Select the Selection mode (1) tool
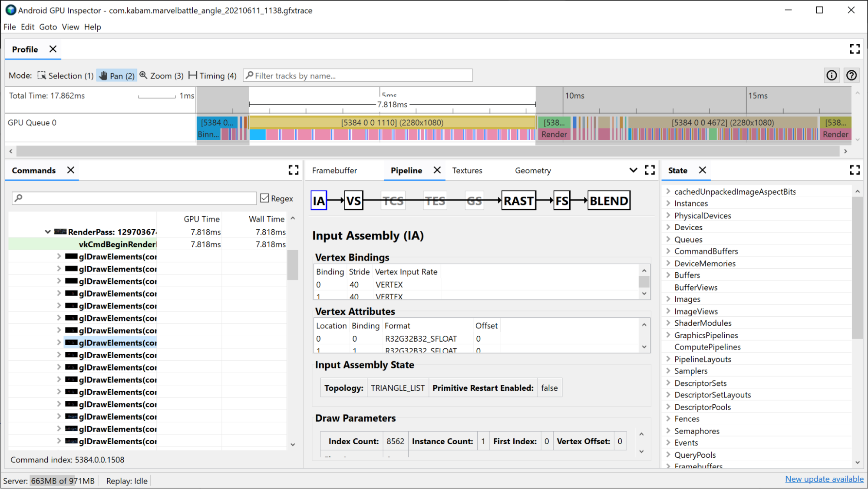The width and height of the screenshot is (868, 489). pos(64,75)
